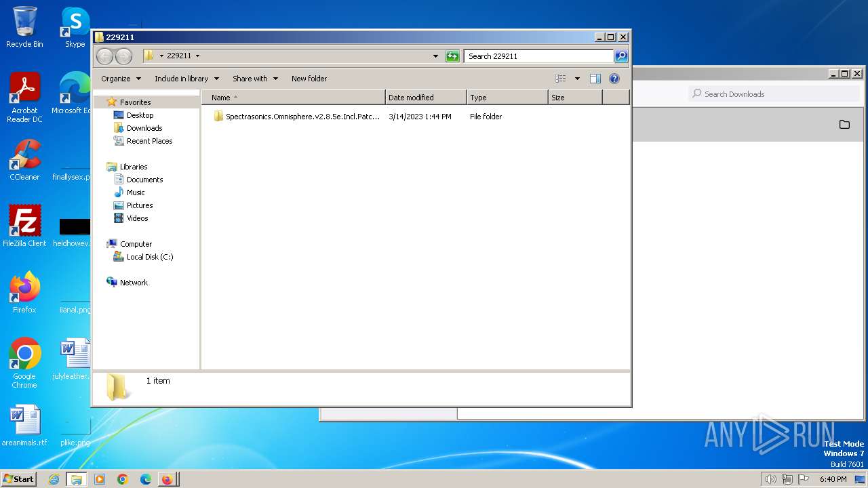868x488 pixels.
Task: Open Firefox desktop shortcut
Action: tap(24, 293)
